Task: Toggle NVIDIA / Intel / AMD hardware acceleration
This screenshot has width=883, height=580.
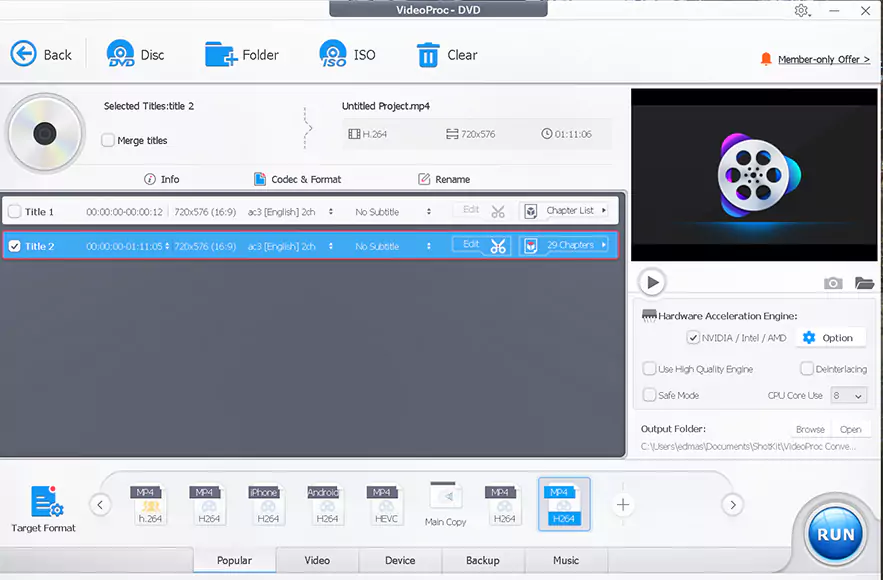Action: coord(693,338)
